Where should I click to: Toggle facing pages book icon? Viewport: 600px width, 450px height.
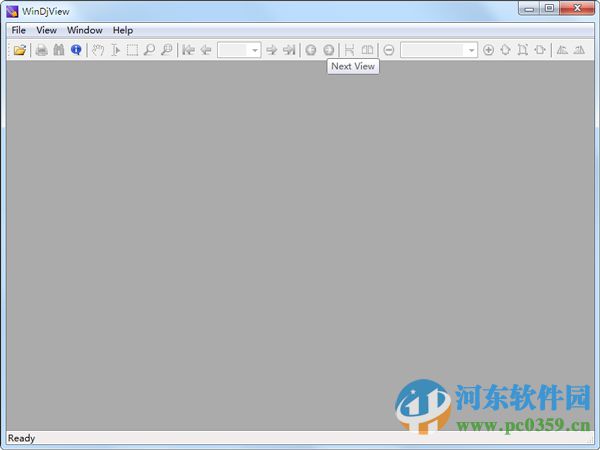[x=367, y=50]
